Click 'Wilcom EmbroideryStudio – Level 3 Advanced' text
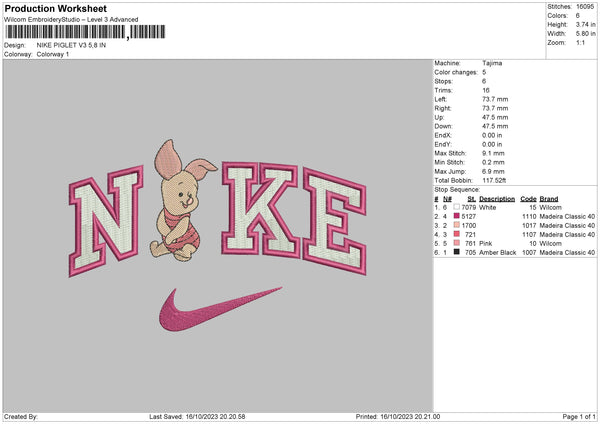600x424 pixels. [71, 20]
